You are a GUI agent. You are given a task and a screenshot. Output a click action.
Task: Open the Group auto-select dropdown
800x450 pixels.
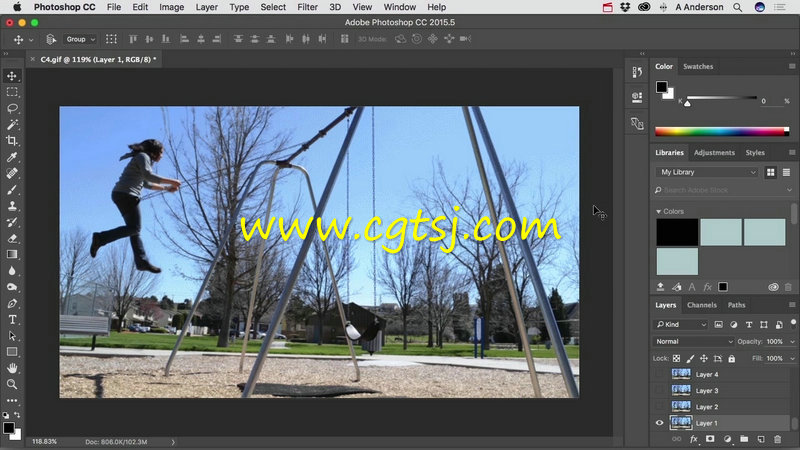click(80, 39)
